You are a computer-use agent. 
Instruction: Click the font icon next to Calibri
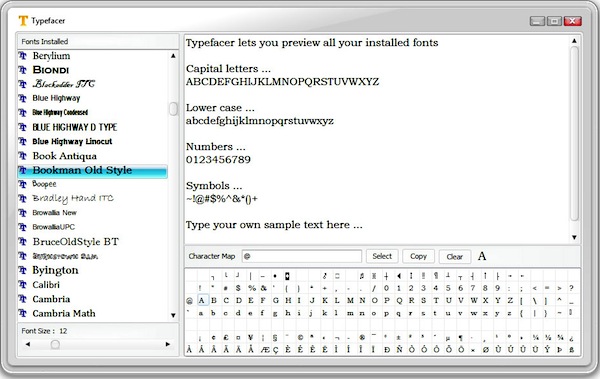23,285
